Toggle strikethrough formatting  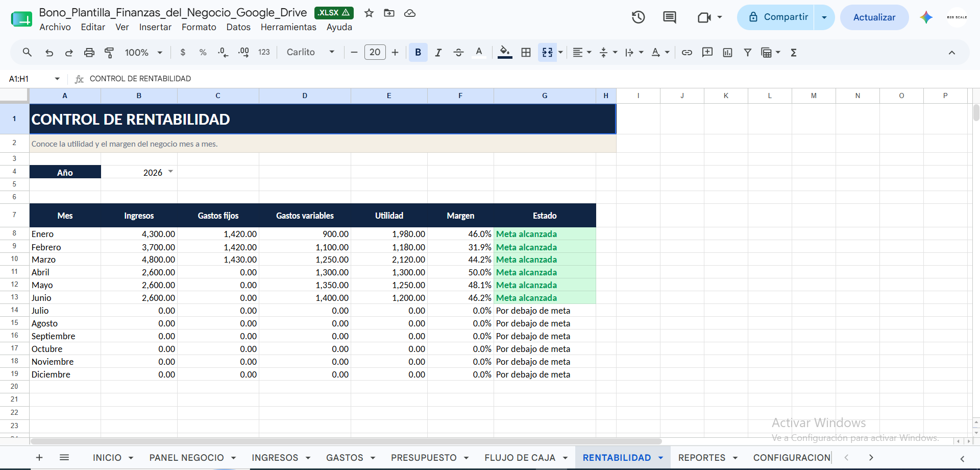[x=458, y=52]
